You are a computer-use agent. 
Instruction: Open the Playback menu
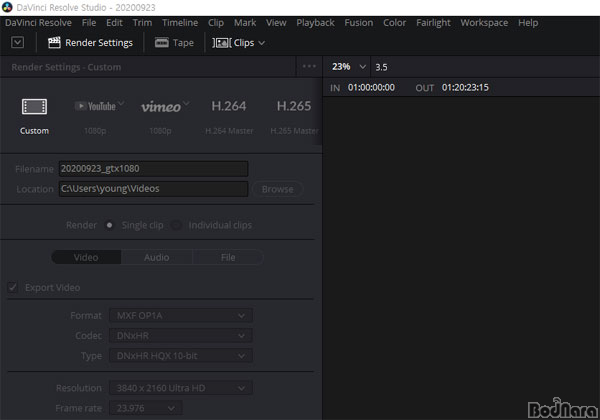(x=315, y=23)
